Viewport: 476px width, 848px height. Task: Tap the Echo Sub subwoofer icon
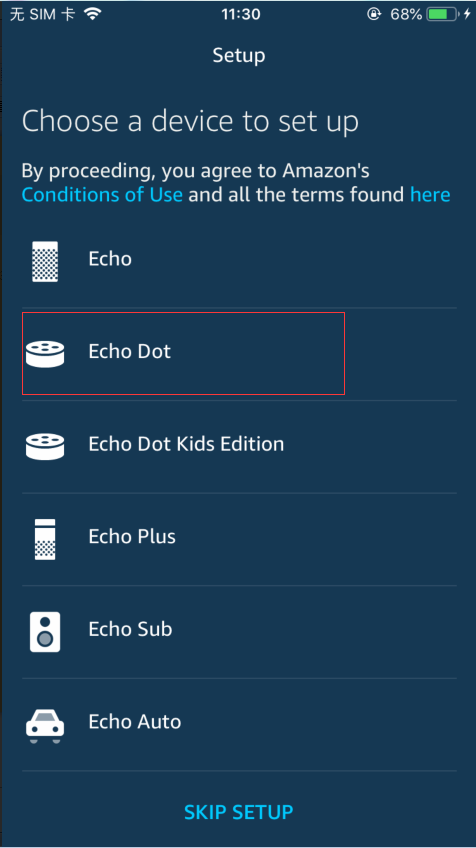click(x=45, y=632)
